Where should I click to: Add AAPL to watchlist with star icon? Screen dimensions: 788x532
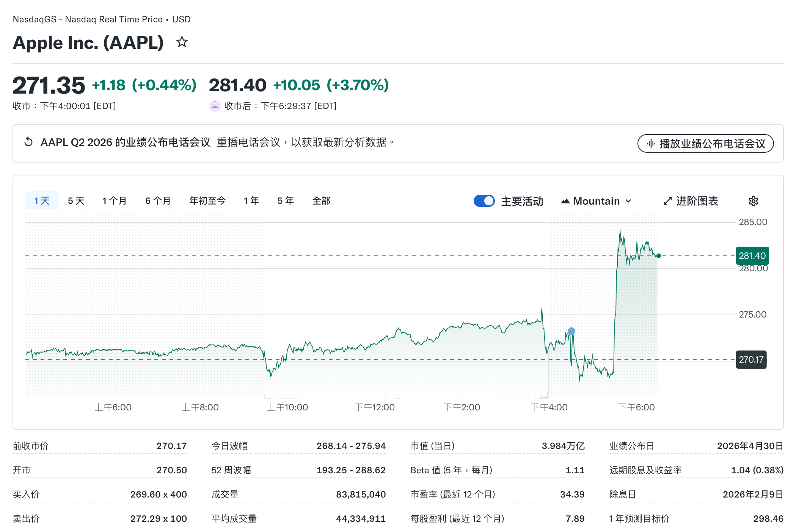pos(182,42)
